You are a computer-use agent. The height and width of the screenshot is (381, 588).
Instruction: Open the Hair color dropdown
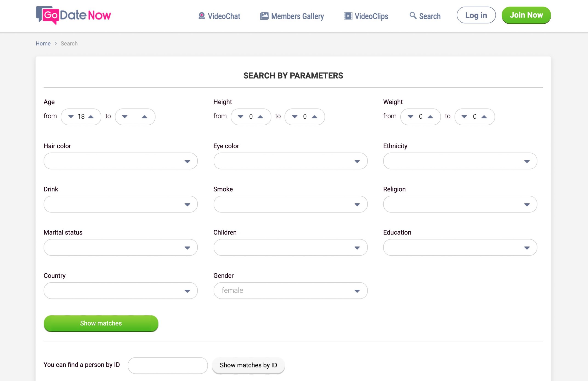pyautogui.click(x=121, y=161)
